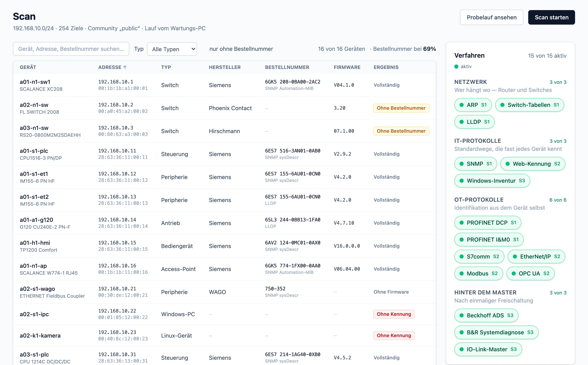Toggle the Switch-Tabellen procedure chip
588x365 pixels.
(529, 105)
